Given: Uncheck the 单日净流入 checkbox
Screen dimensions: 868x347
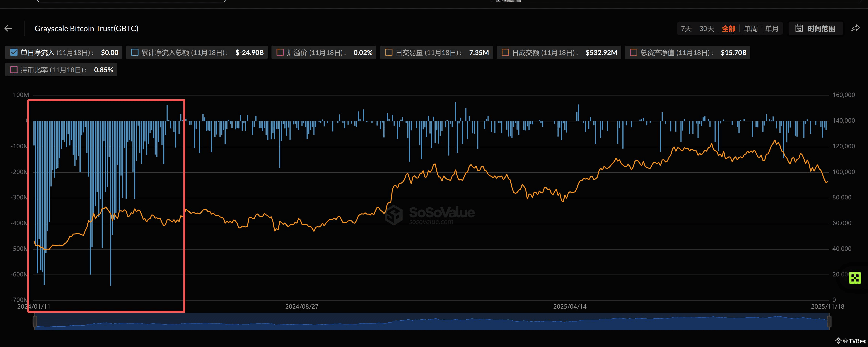Looking at the screenshot, I should [x=14, y=53].
